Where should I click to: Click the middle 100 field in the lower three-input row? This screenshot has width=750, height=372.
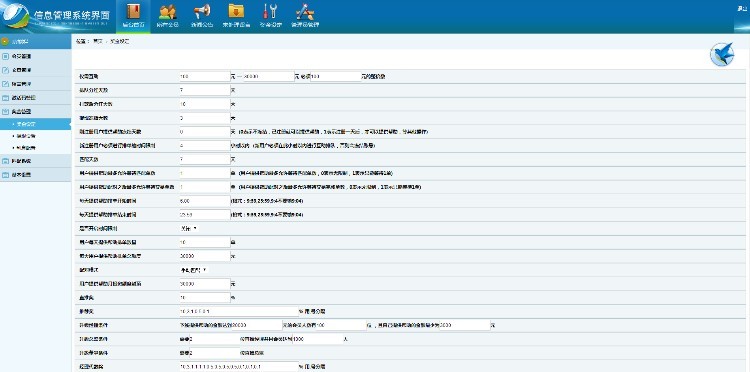coord(341,325)
